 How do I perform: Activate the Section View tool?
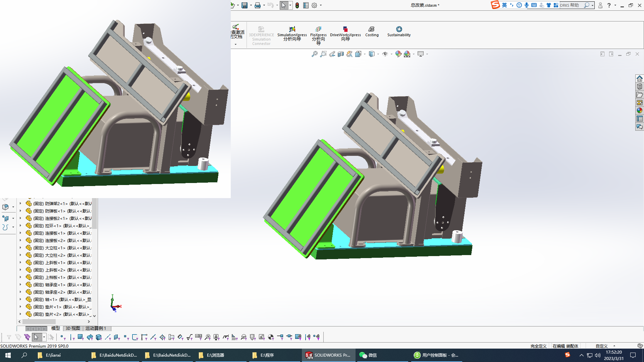[341, 54]
